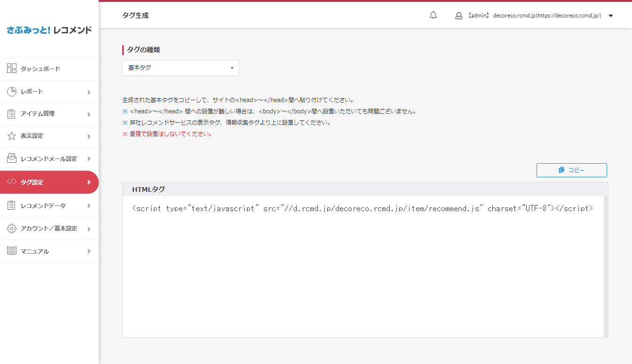Image resolution: width=632 pixels, height=364 pixels.
Task: Click the red 重複で設置はしないでください warning text
Action: (167, 134)
